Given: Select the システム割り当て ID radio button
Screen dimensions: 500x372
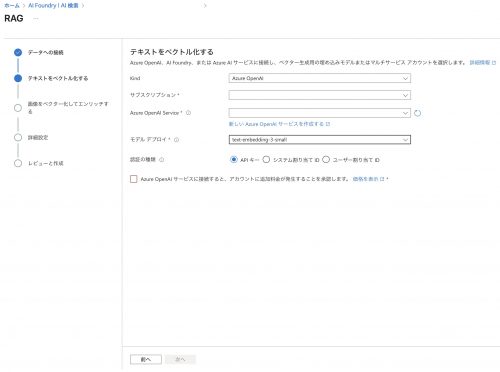Looking at the screenshot, I should 266,160.
